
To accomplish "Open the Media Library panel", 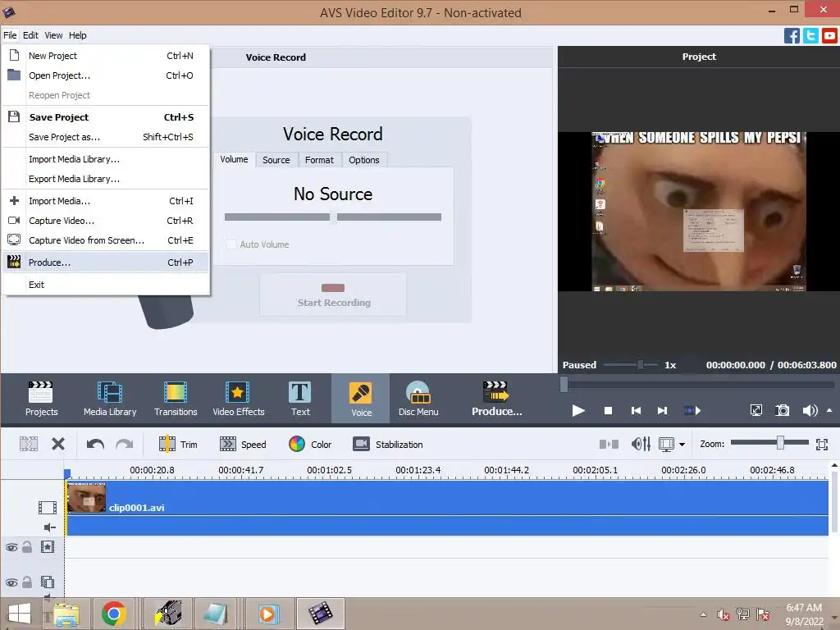I will click(110, 399).
